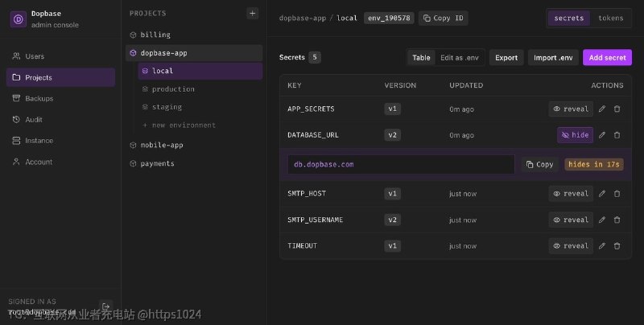Reveal the APP_SECRETS value

tap(571, 109)
